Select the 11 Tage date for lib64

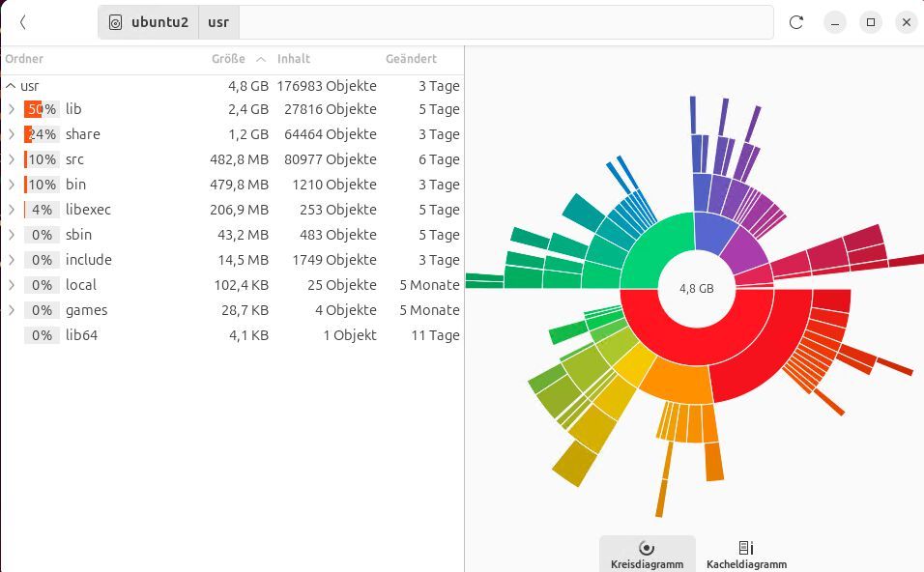[x=436, y=335]
